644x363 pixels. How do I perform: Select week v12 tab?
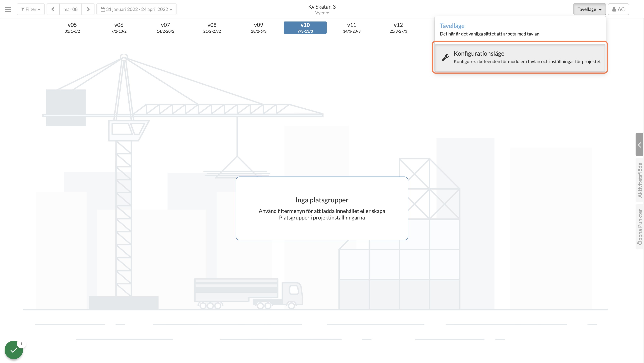tap(398, 27)
